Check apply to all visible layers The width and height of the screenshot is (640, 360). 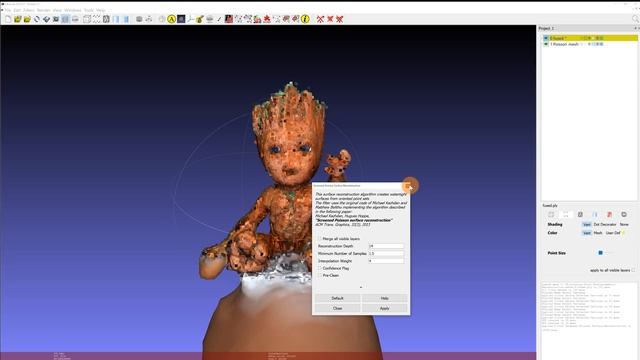click(633, 270)
